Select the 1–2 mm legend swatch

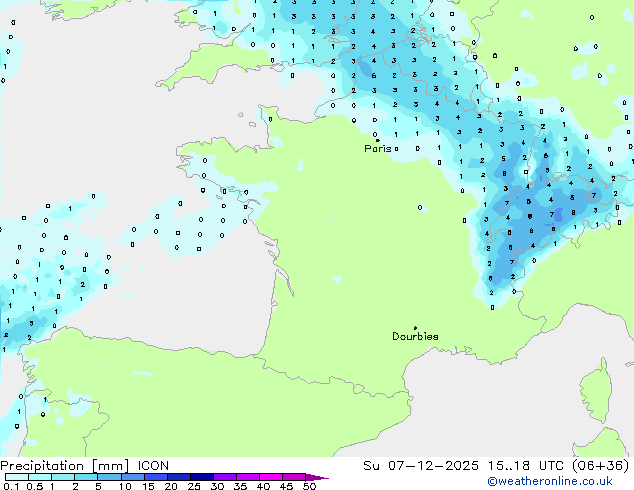[63, 477]
